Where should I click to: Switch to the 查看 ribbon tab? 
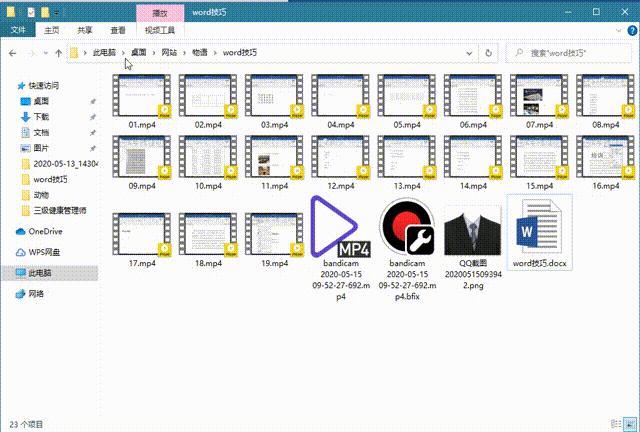(x=118, y=30)
